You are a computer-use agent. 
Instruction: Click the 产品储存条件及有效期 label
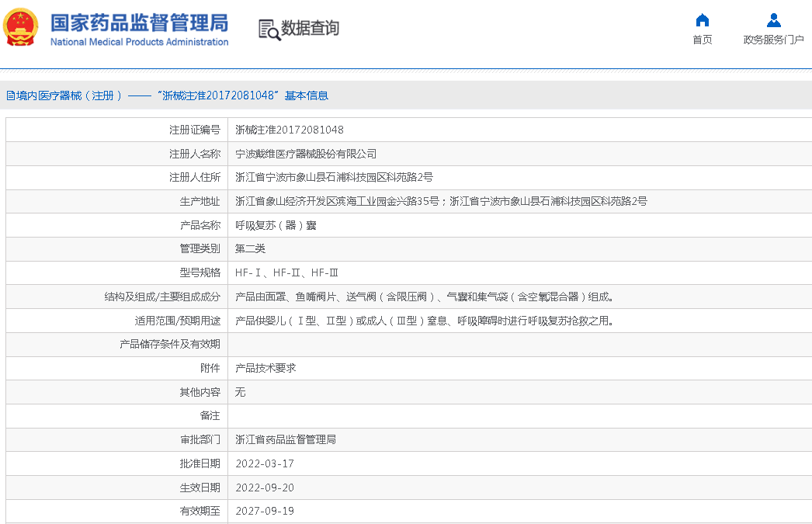point(170,345)
